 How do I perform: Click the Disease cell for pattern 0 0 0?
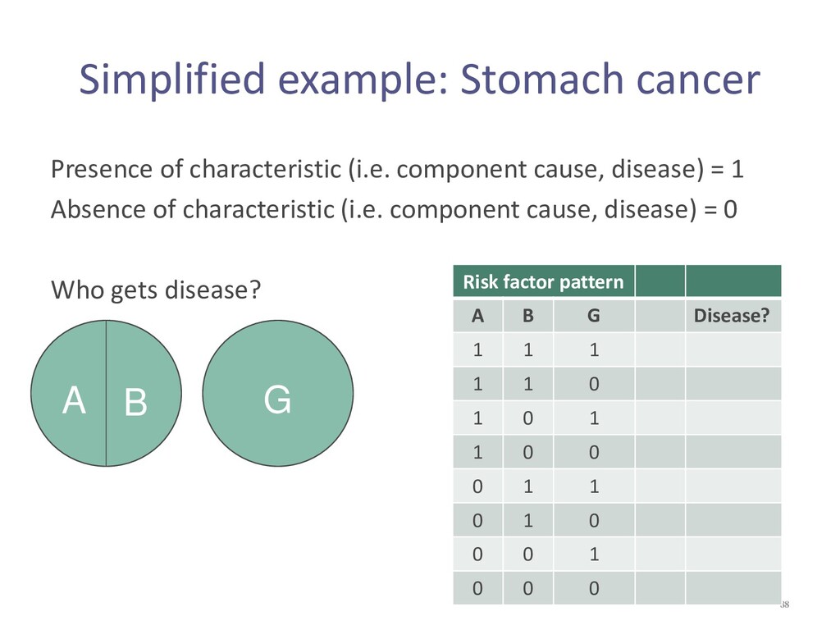point(733,588)
